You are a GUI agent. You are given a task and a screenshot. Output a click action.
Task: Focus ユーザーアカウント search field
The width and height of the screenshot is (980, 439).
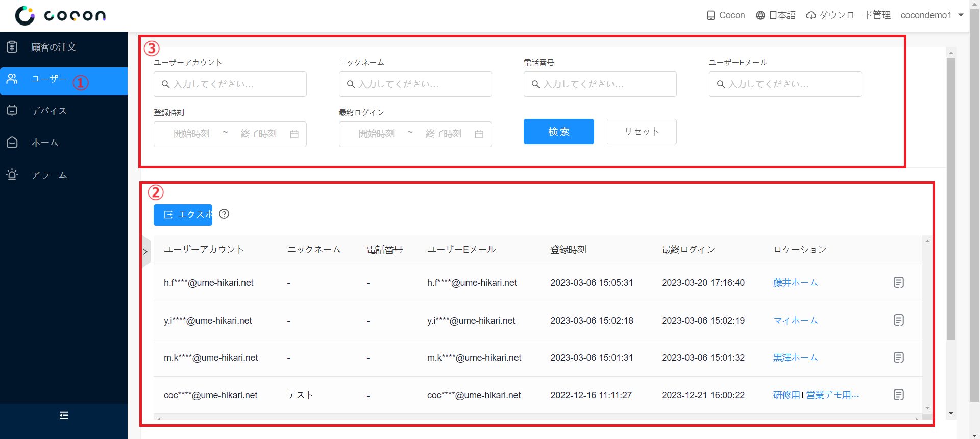[230, 84]
